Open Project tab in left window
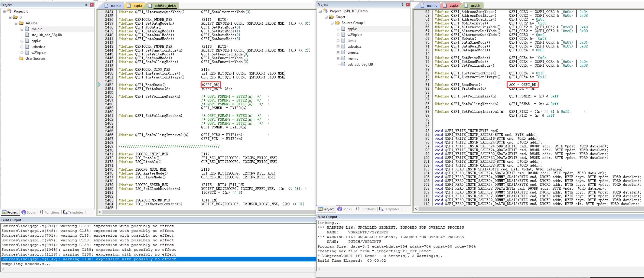 coord(10,212)
